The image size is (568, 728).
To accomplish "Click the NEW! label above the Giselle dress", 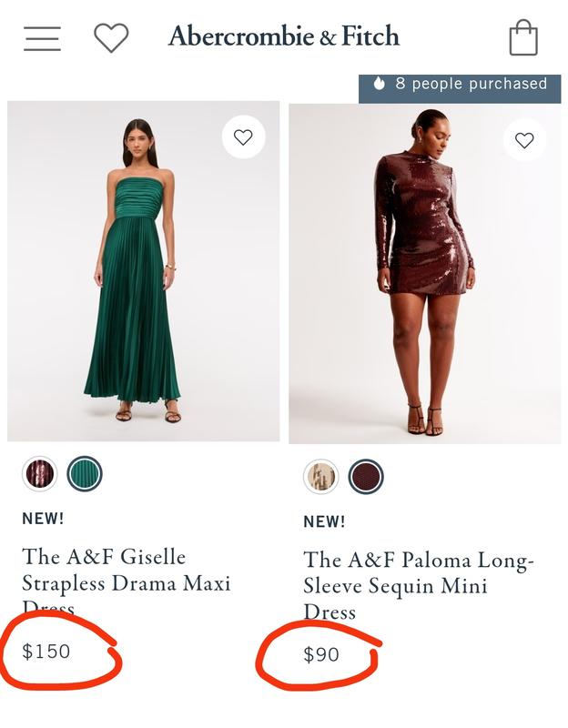I will coord(43,519).
